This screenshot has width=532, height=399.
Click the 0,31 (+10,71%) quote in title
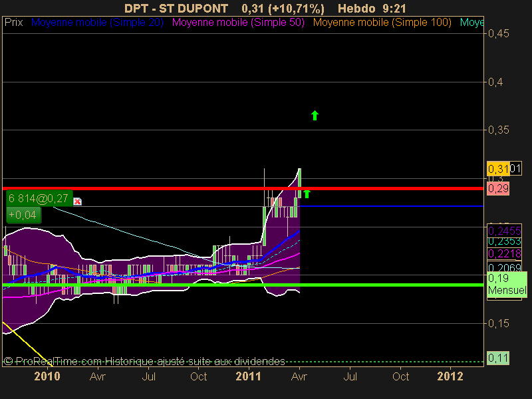pyautogui.click(x=283, y=8)
